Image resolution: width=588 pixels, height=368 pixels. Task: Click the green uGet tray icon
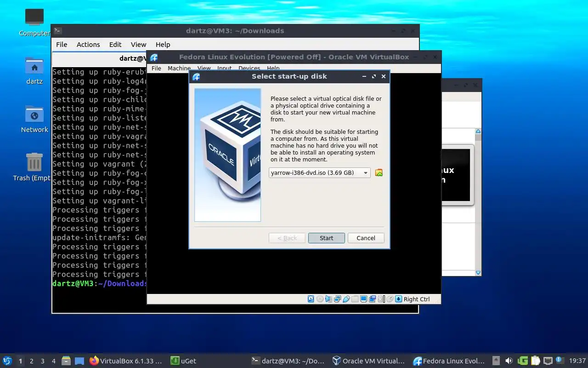[x=522, y=361]
